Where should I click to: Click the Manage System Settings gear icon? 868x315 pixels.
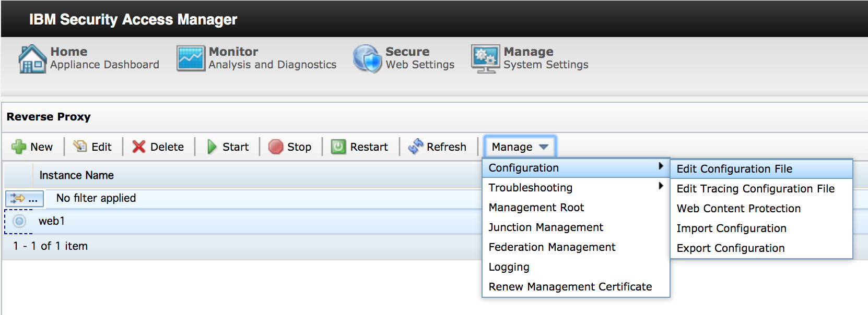485,58
